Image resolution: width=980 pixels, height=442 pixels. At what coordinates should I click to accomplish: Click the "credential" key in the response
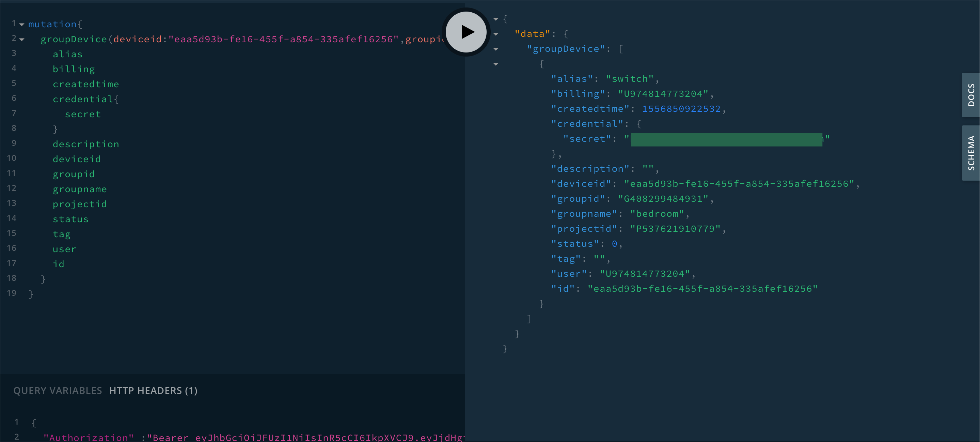coord(587,124)
